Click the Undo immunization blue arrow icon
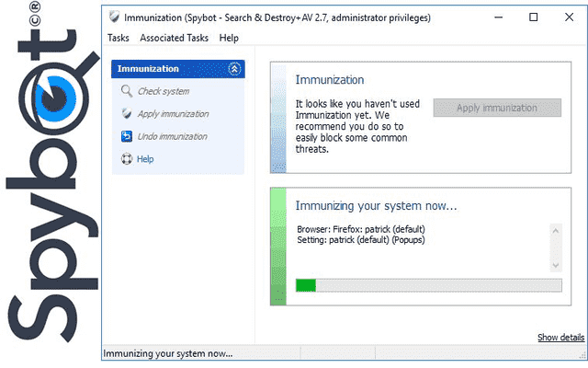The height and width of the screenshot is (368, 588). (127, 136)
